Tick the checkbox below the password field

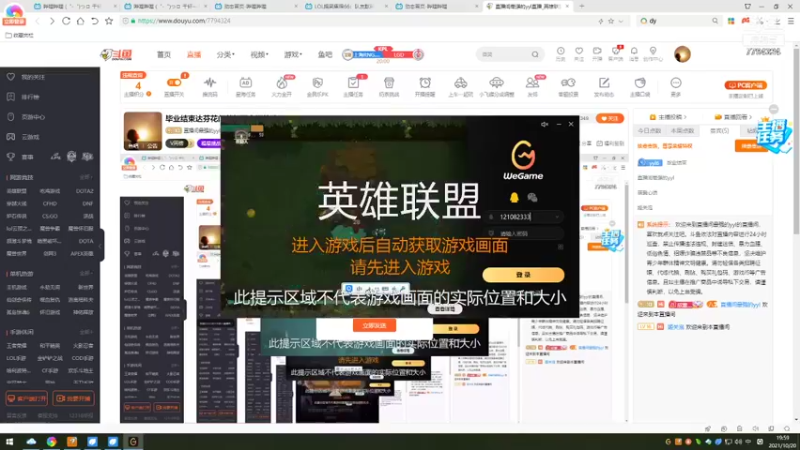pos(560,247)
